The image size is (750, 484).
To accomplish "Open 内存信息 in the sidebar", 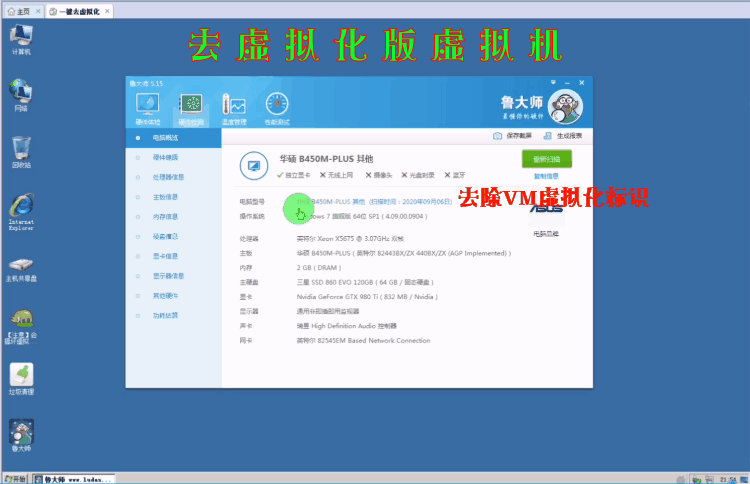I will pos(165,217).
